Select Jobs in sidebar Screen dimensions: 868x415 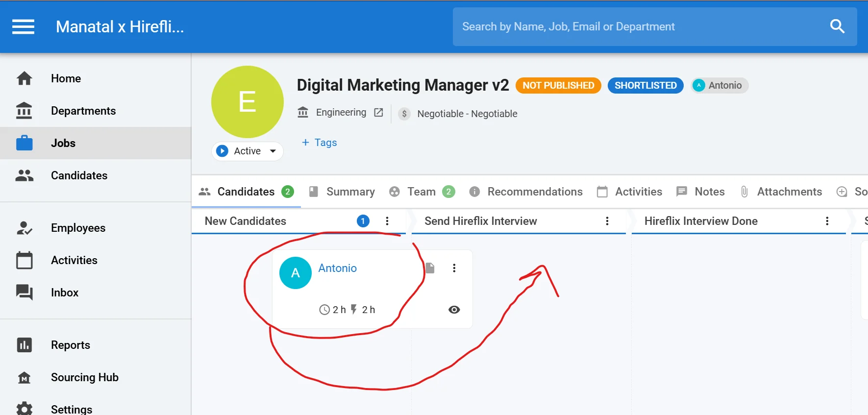(96, 143)
